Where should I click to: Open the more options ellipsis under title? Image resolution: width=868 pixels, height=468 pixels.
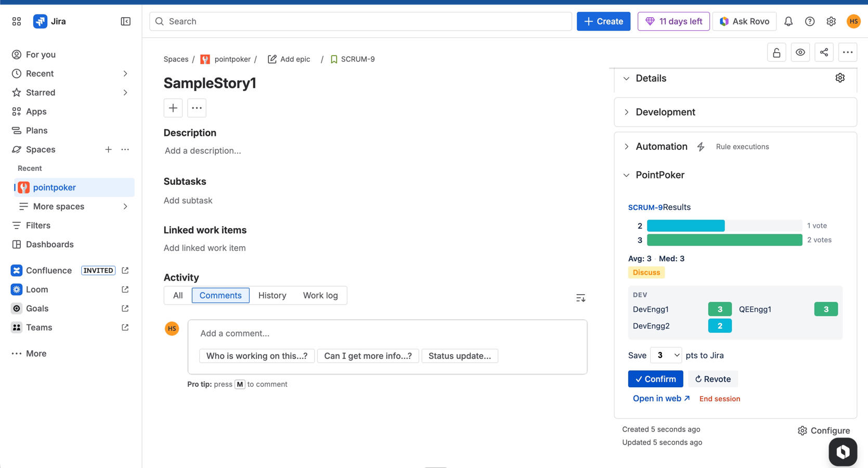click(x=197, y=108)
